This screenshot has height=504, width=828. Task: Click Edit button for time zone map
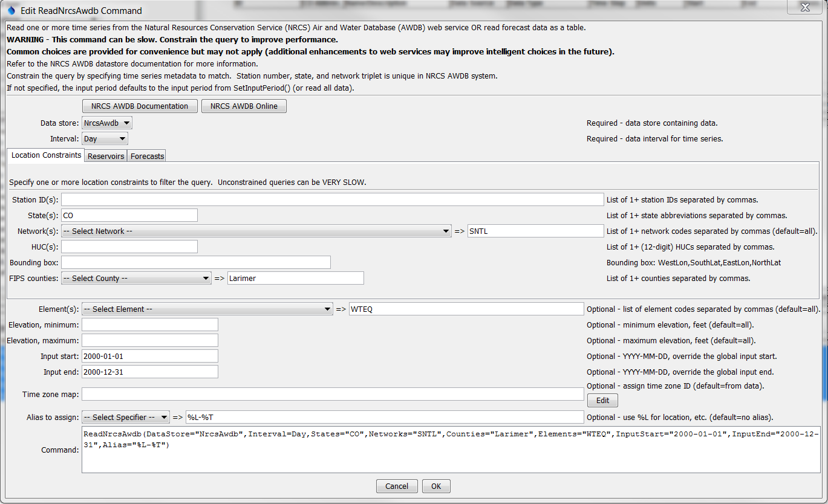[x=602, y=401]
